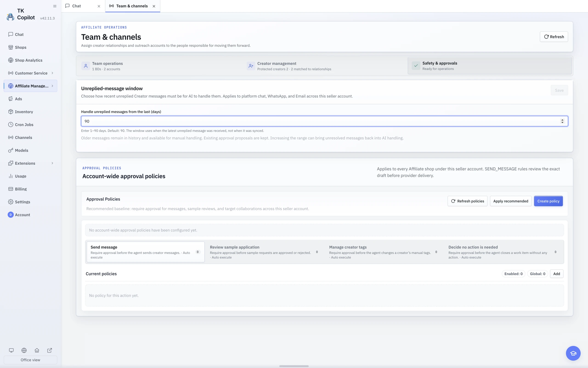Click the globe icon in sidebar footer

pos(24,350)
